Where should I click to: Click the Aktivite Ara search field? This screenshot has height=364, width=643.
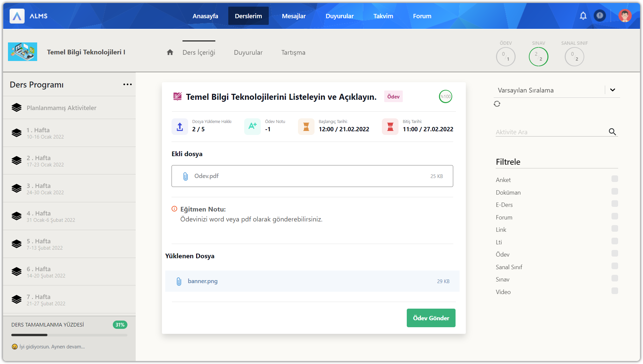click(550, 132)
